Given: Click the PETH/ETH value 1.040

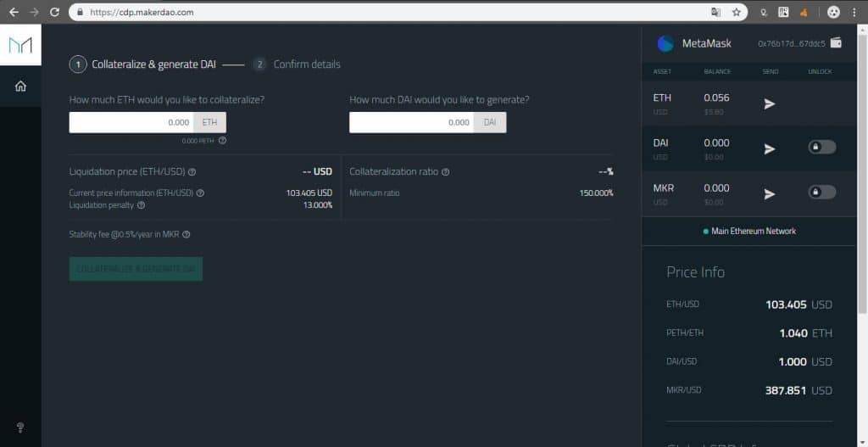Looking at the screenshot, I should (x=793, y=333).
